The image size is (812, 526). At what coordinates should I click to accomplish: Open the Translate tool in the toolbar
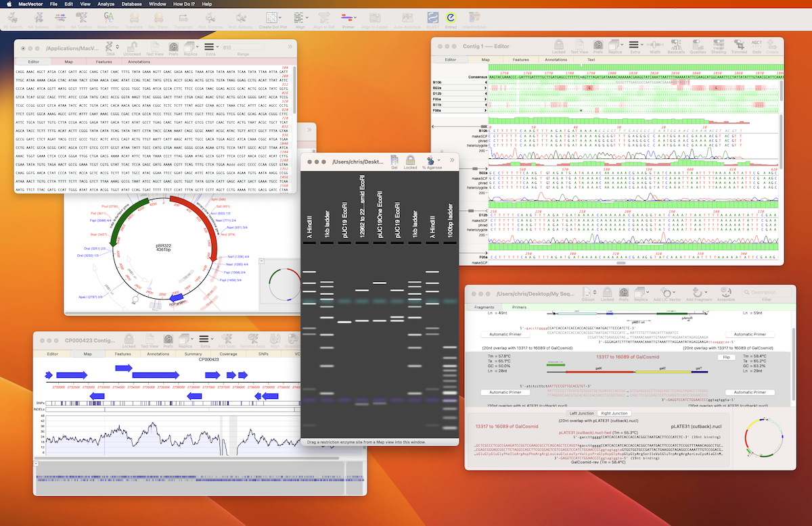coord(134,19)
